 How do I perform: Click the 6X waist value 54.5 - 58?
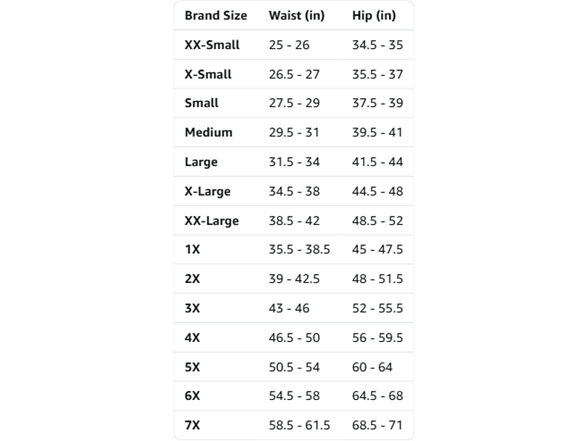294,396
